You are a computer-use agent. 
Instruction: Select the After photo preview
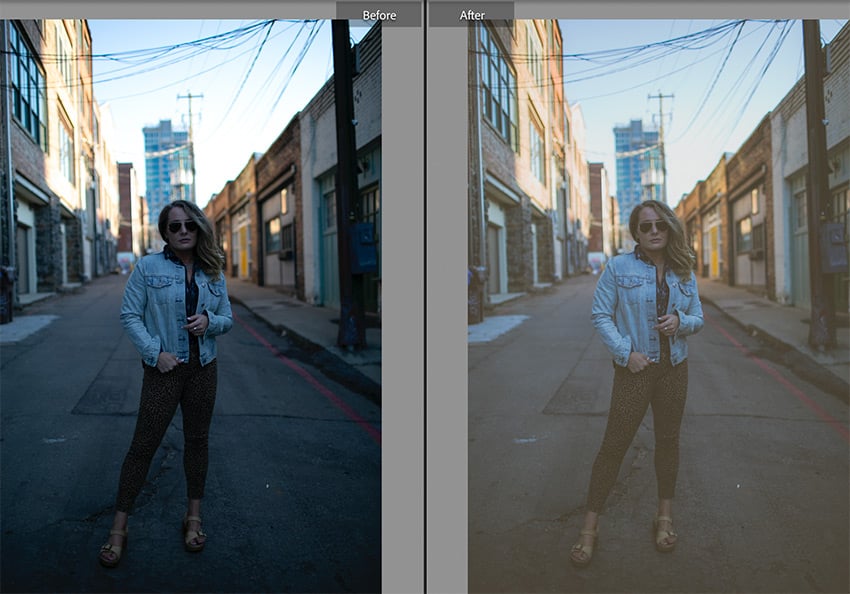click(x=659, y=307)
